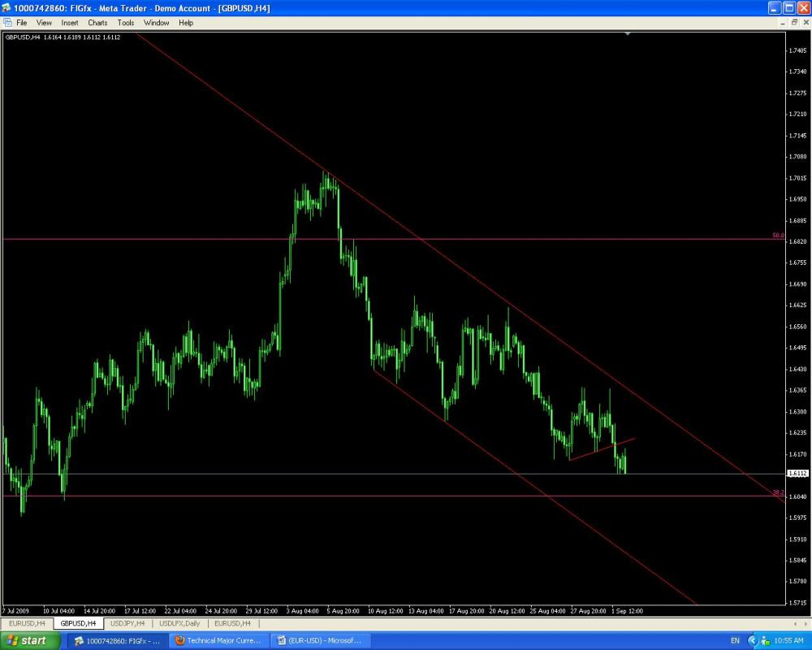Restore down the inner GBPUSD chart window
This screenshot has height=650, width=812.
[794, 22]
